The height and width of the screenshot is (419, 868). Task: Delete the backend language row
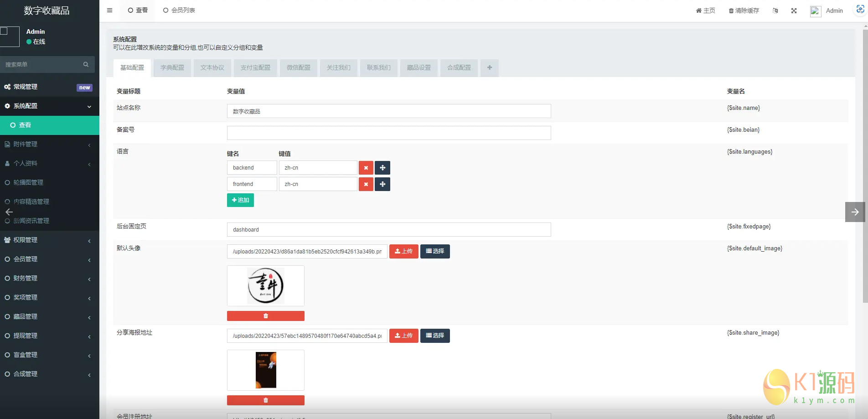pyautogui.click(x=366, y=168)
